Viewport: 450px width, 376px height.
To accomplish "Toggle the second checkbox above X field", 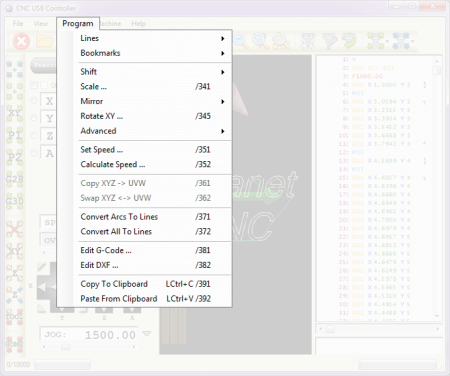I will [44, 85].
